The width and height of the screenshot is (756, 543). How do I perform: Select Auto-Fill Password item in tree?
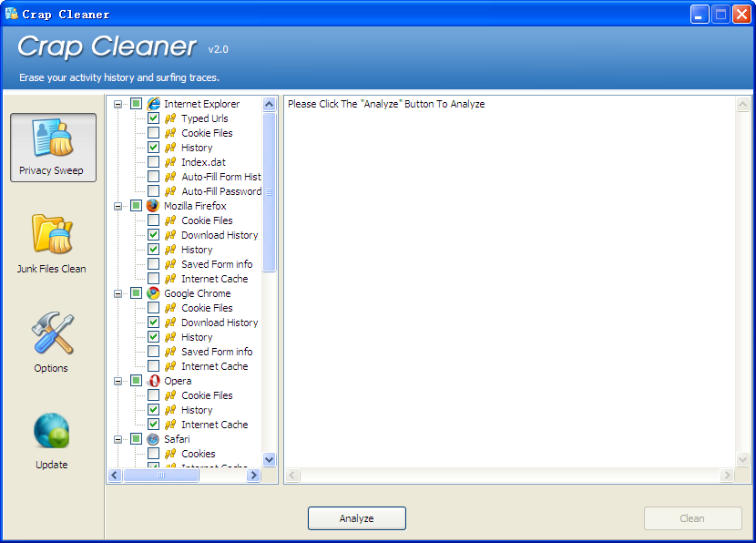coord(220,191)
